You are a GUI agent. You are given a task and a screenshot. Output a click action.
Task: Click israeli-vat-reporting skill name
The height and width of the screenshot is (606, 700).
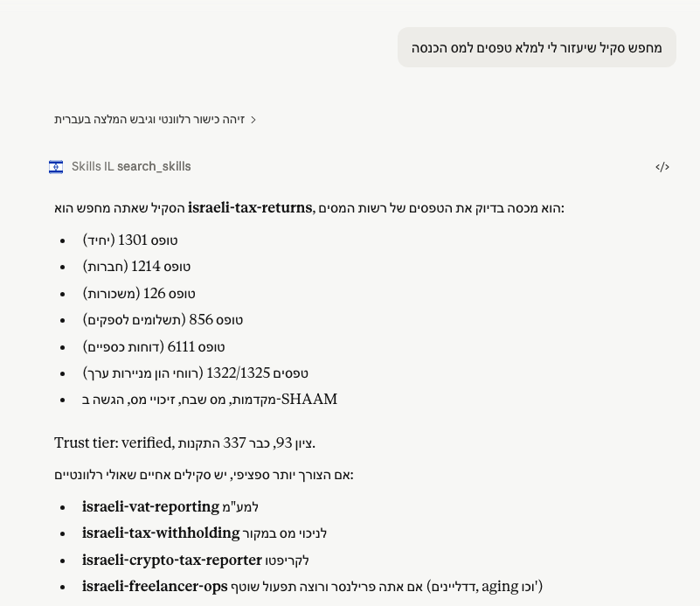click(150, 506)
